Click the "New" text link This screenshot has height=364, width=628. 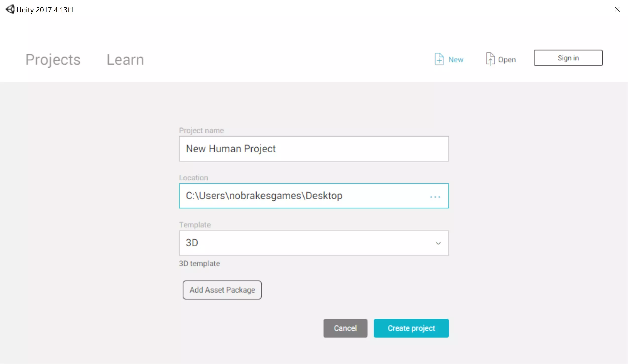456,60
